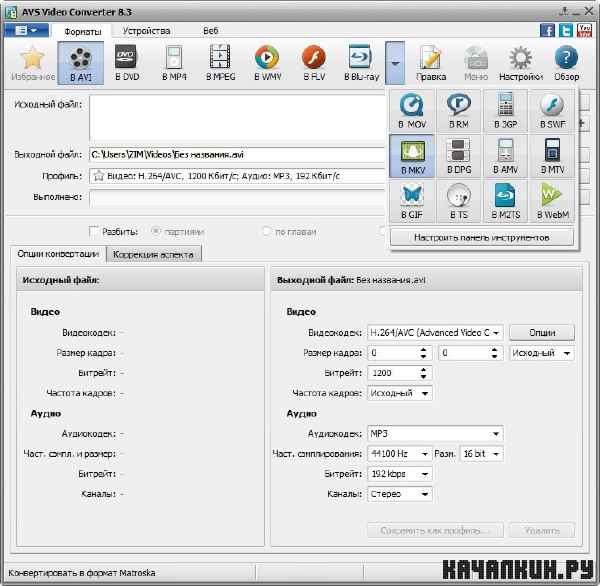This screenshot has width=600, height=586.
Task: Choose 'В MTV' player format
Action: coord(552,156)
